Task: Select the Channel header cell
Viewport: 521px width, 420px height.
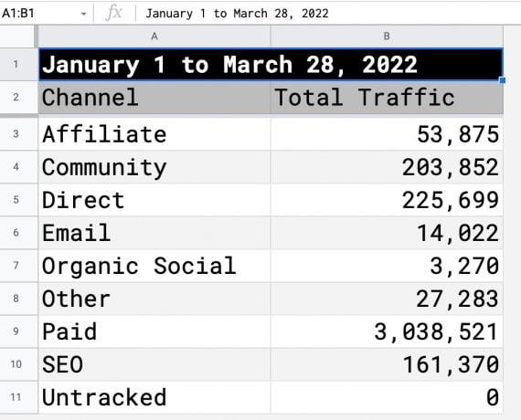Action: point(154,98)
